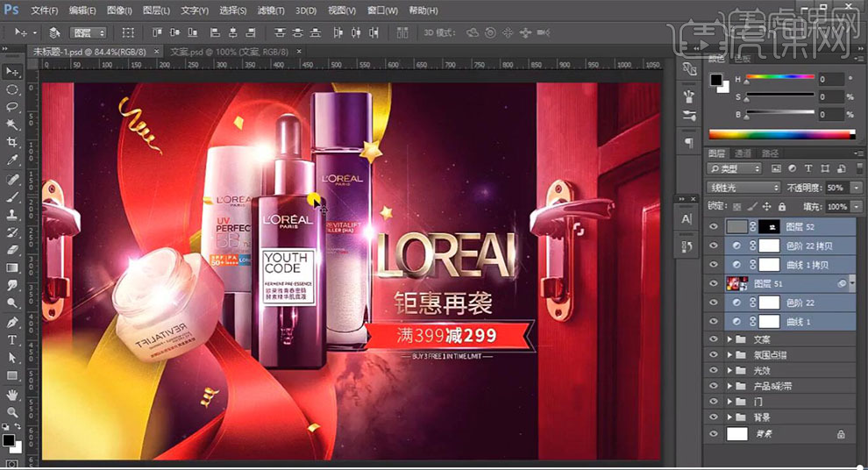The width and height of the screenshot is (868, 470).
Task: Filter layers by adjustment layers icon
Action: pos(793,168)
